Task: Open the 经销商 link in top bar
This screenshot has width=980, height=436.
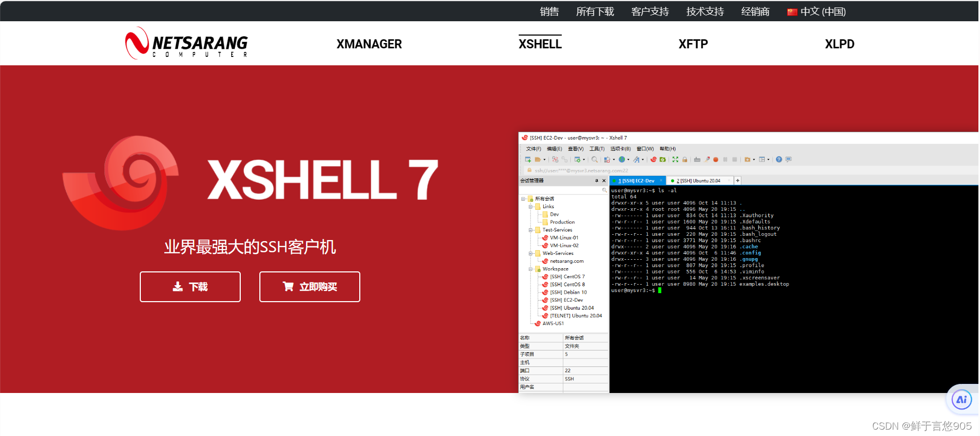Action: pyautogui.click(x=755, y=12)
